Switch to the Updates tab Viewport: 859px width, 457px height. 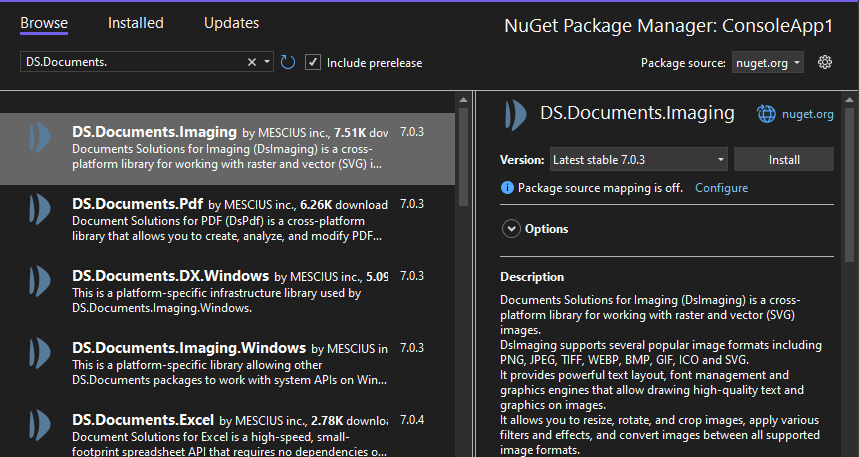(231, 23)
